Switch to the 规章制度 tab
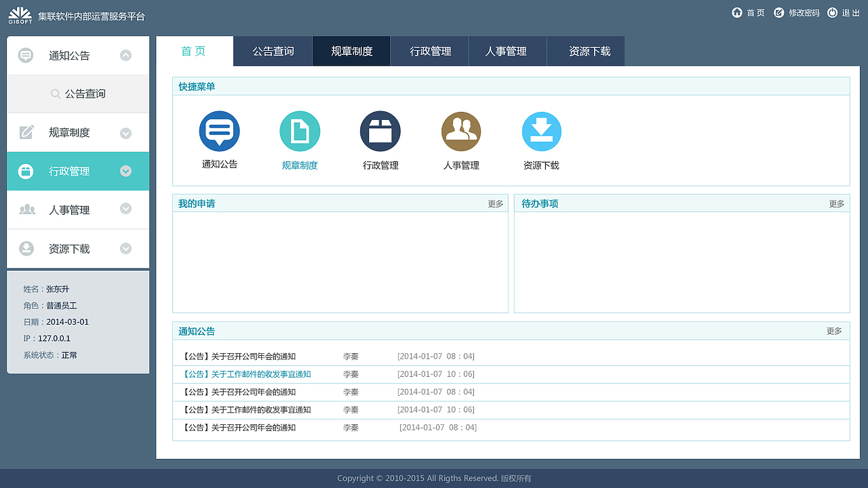Viewport: 868px width, 488px height. pyautogui.click(x=351, y=51)
